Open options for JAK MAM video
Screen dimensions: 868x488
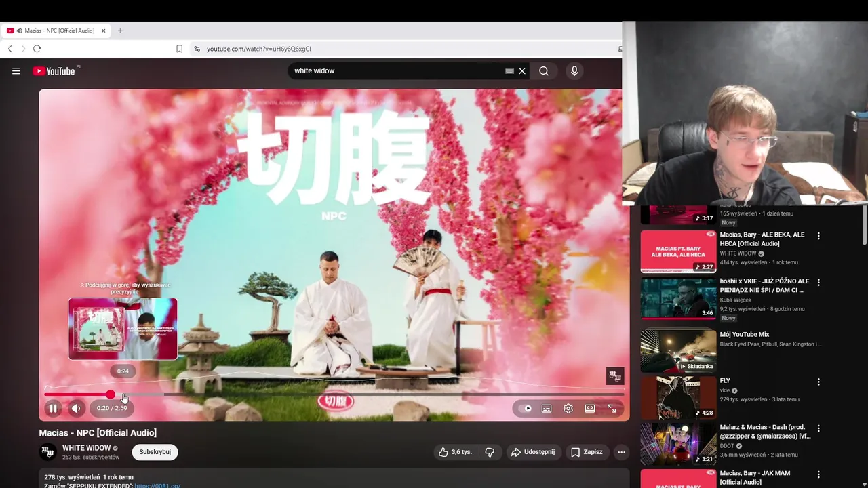tap(818, 474)
